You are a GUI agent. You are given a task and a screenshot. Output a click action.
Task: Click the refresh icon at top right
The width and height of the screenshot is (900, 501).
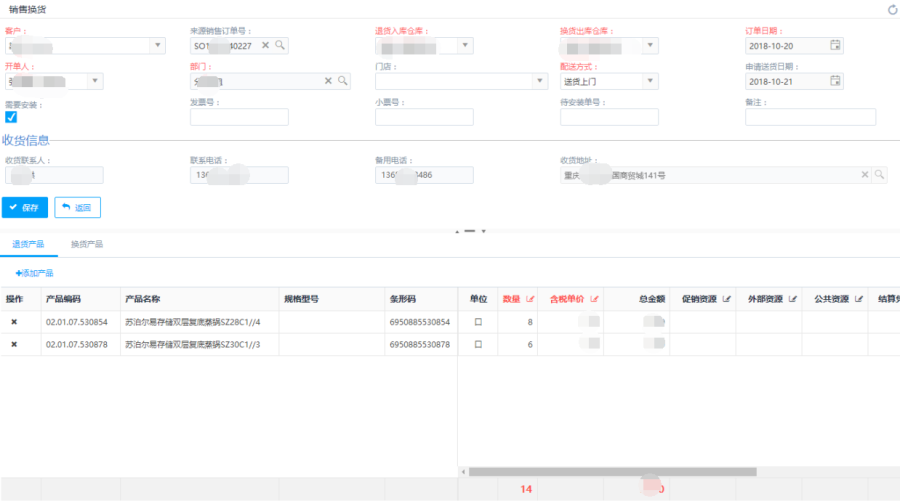892,10
